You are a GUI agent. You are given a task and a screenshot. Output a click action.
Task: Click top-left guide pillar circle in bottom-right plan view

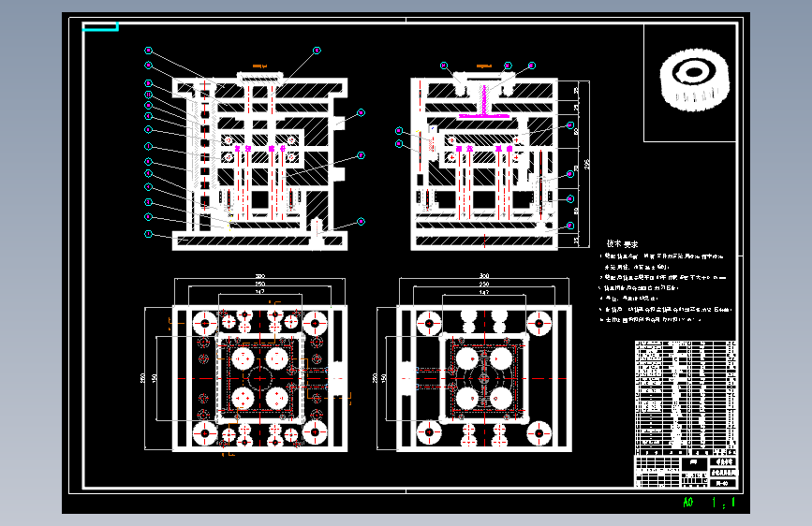429,324
